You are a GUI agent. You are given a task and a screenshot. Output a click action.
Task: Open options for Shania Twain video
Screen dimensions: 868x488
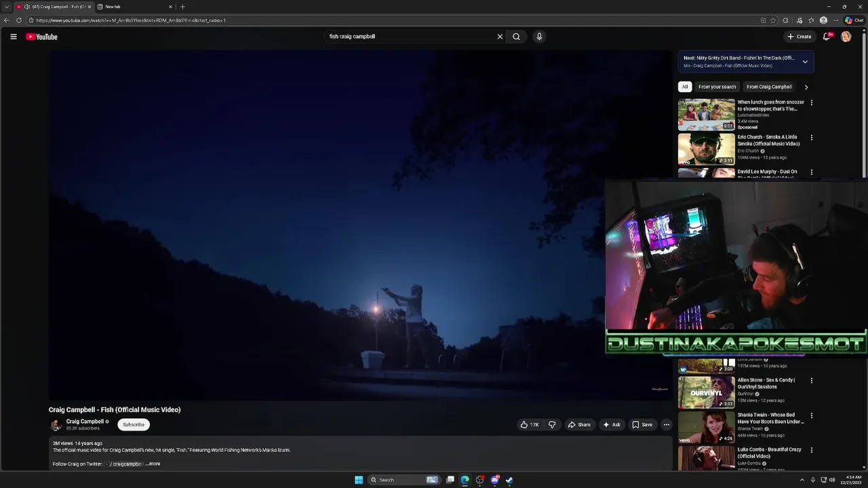(811, 415)
